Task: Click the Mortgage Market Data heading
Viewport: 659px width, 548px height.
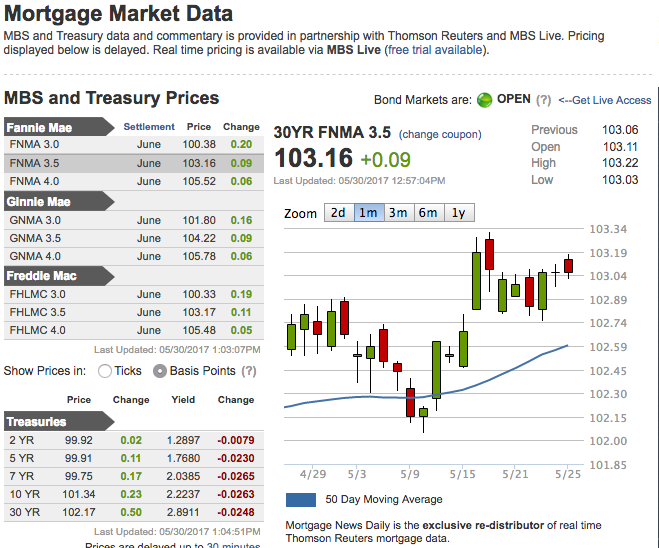Action: pos(119,13)
